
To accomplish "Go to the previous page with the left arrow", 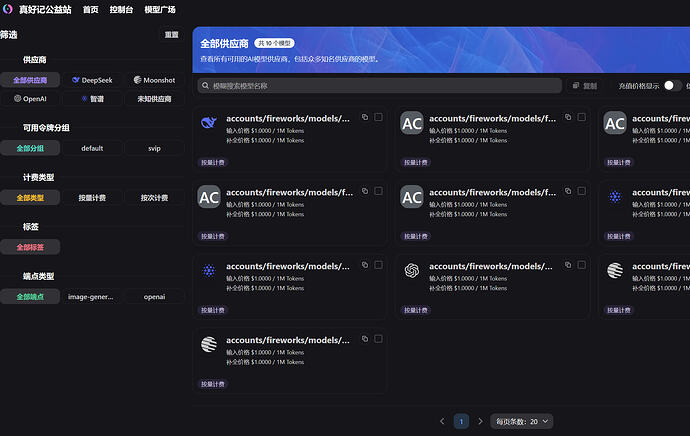I will click(442, 421).
